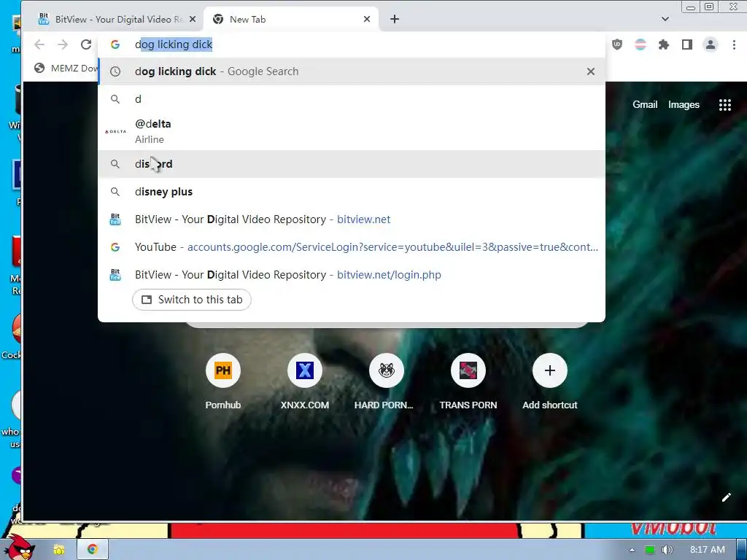Open the first history suggestion row
747x560 pixels.
click(352, 71)
